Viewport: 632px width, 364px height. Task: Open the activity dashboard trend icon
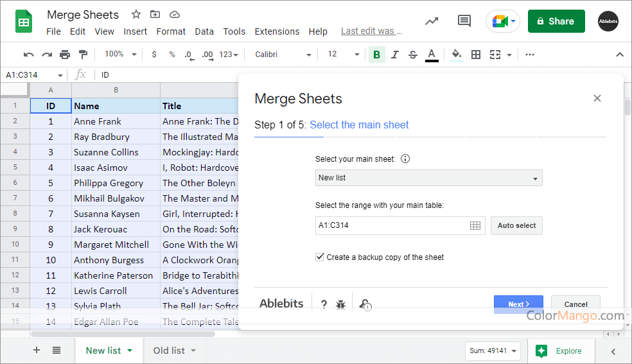(432, 21)
